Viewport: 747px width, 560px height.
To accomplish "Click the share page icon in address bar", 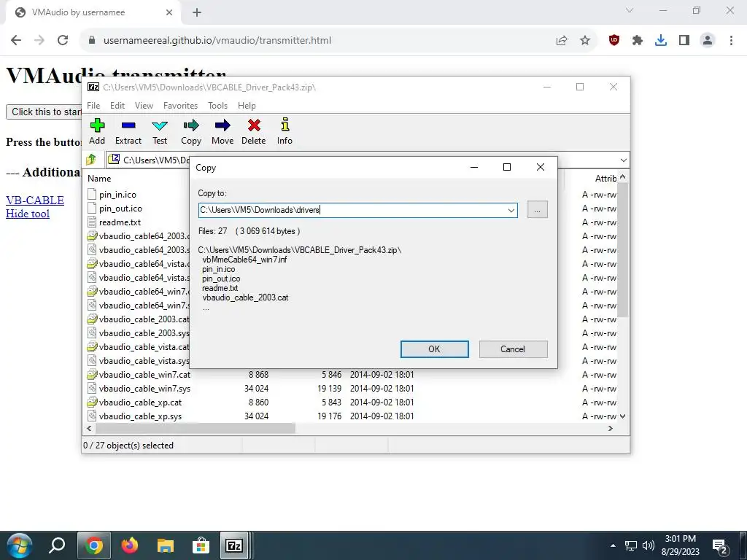I will click(562, 41).
